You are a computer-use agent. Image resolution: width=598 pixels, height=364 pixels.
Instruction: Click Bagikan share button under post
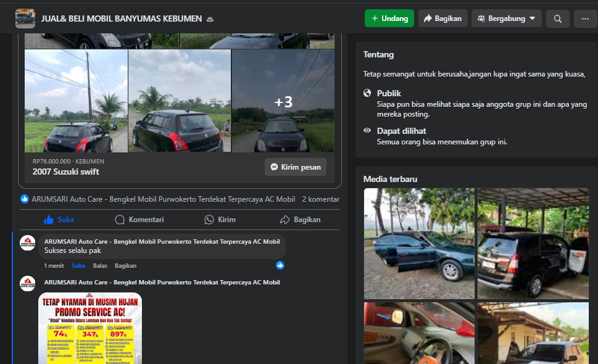(x=300, y=220)
